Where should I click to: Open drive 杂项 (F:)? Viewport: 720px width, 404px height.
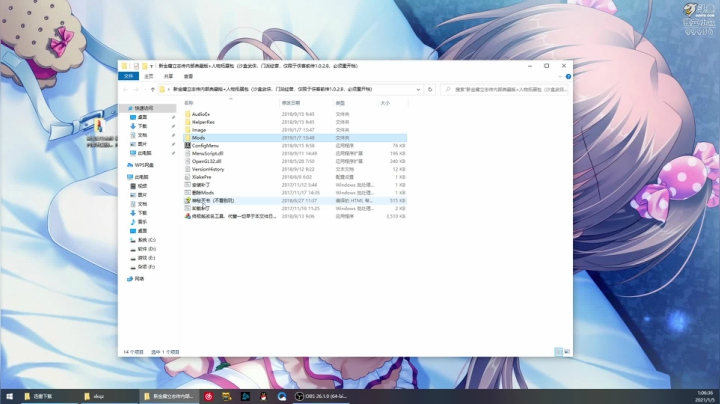(143, 267)
